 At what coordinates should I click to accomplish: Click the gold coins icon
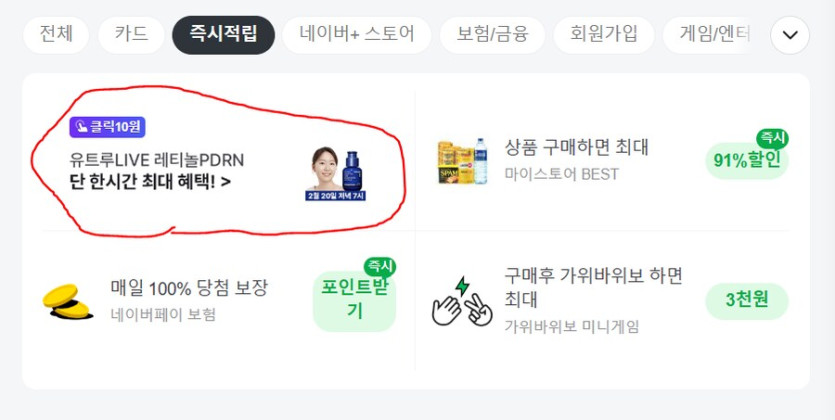coord(67,302)
